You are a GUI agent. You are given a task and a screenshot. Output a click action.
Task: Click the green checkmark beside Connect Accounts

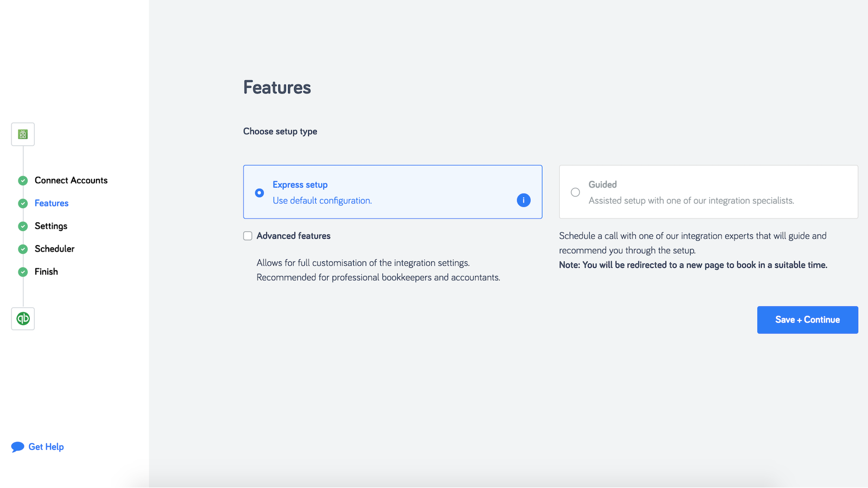coord(22,180)
